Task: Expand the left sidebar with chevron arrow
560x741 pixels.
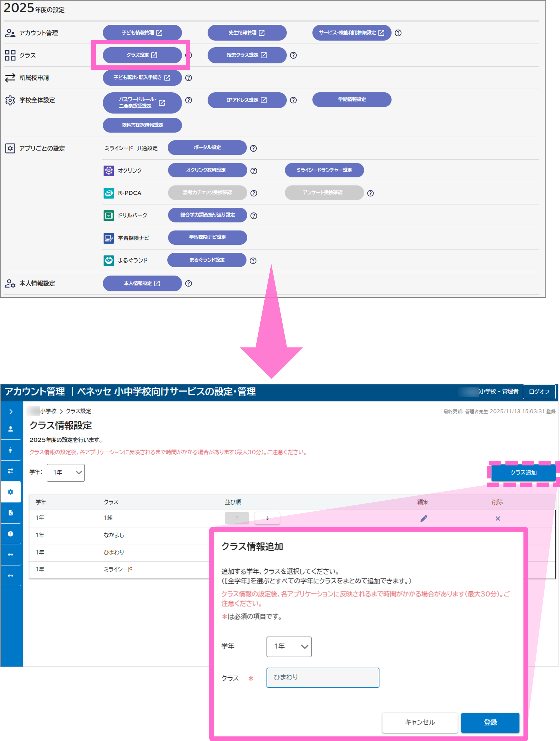Action: click(x=11, y=411)
